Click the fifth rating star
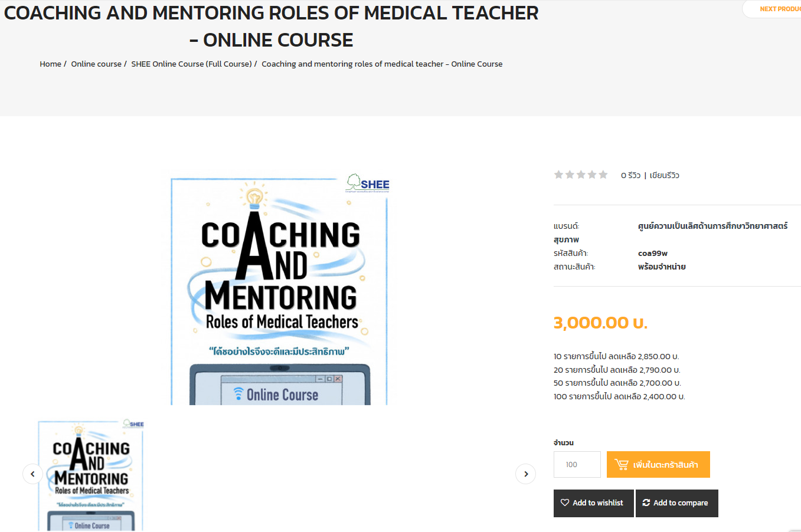 [x=603, y=175]
